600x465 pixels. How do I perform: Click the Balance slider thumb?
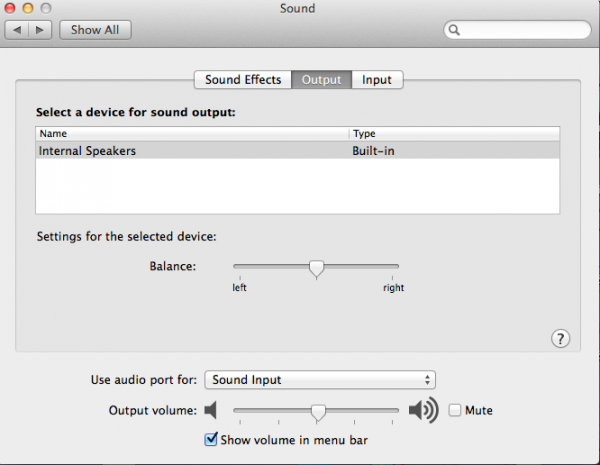[x=316, y=268]
